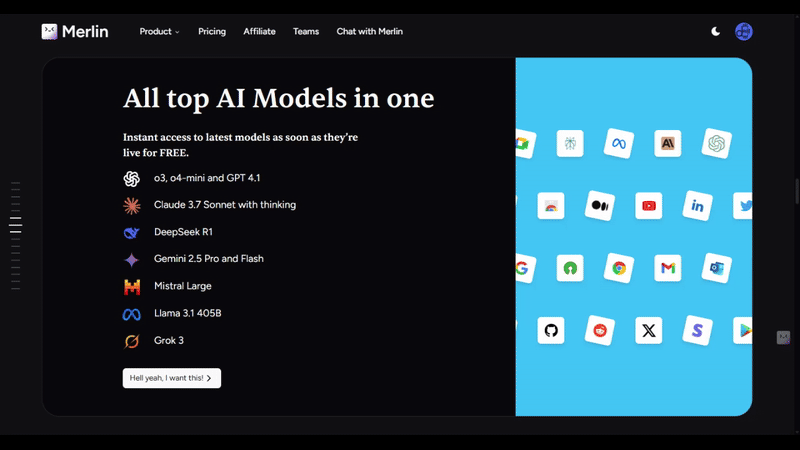Select 'Claude 3.7 Sonnet with thinking' text
The image size is (800, 450).
(225, 205)
